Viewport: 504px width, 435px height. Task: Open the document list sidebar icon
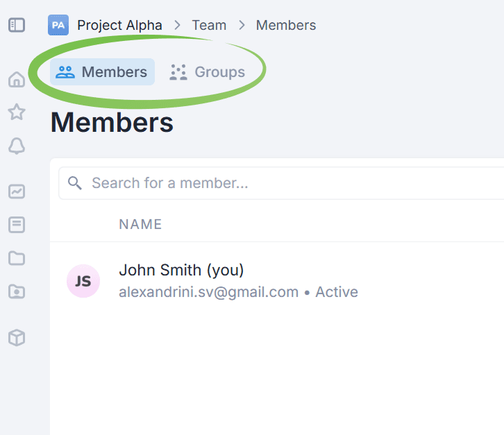pyautogui.click(x=17, y=225)
